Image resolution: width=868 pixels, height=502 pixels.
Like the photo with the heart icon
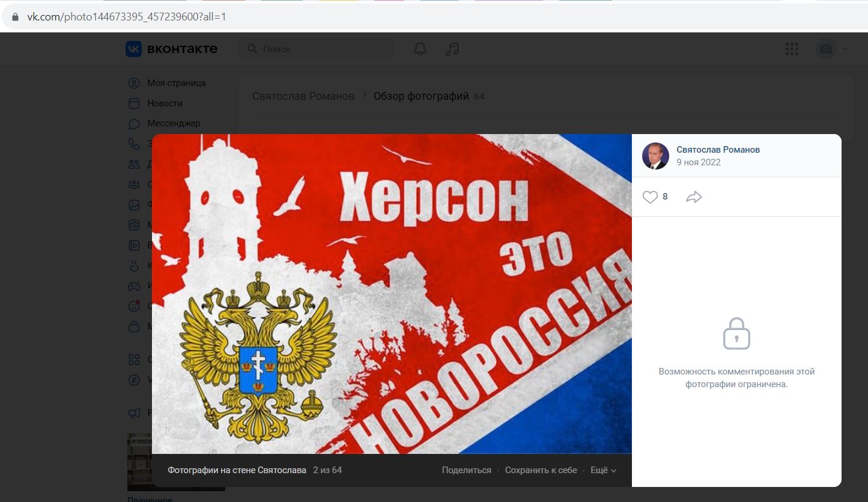(650, 197)
